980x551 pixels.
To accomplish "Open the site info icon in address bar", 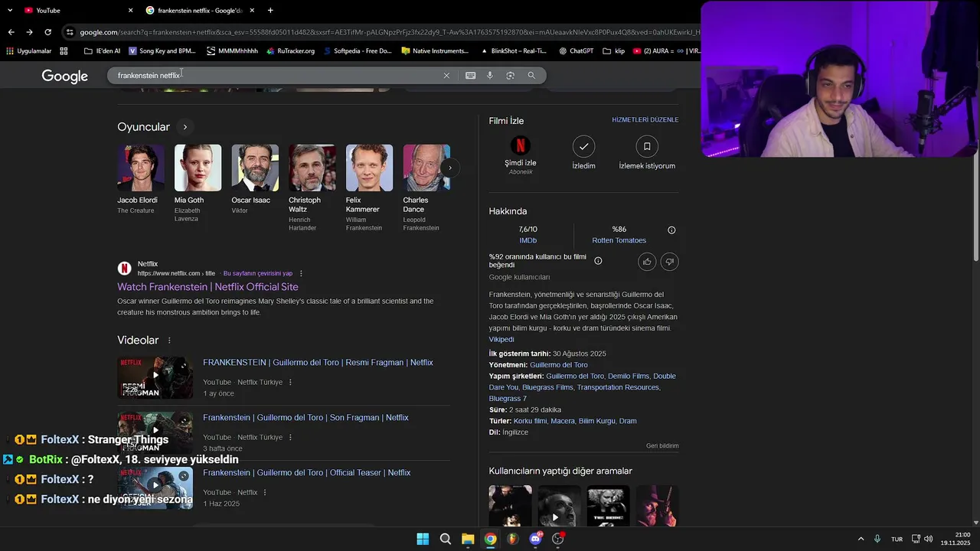I will point(70,32).
